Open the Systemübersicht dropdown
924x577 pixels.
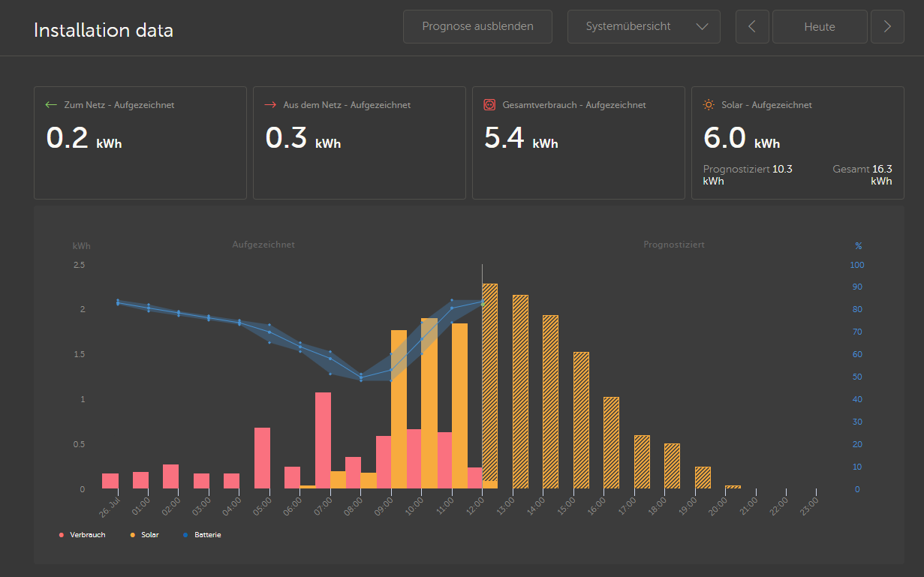(644, 26)
